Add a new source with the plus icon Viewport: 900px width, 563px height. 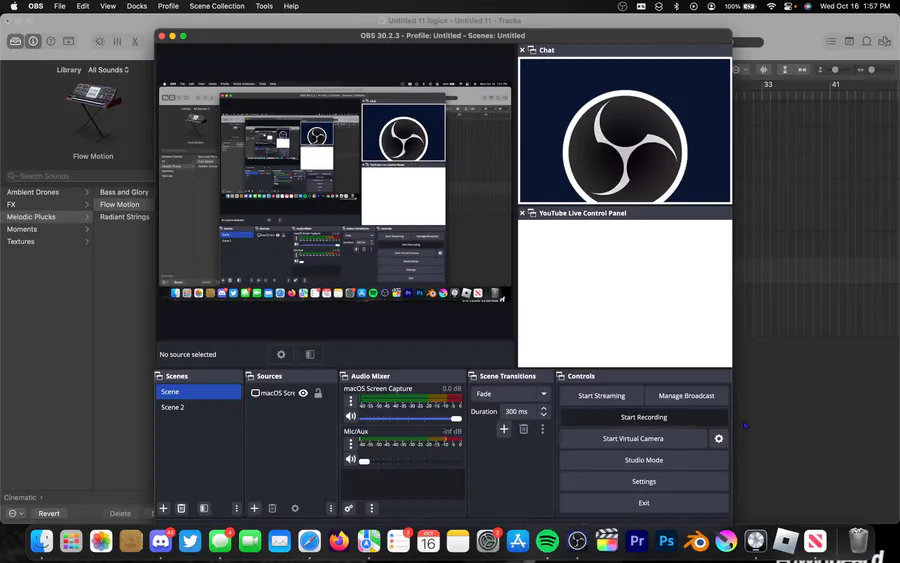(255, 508)
